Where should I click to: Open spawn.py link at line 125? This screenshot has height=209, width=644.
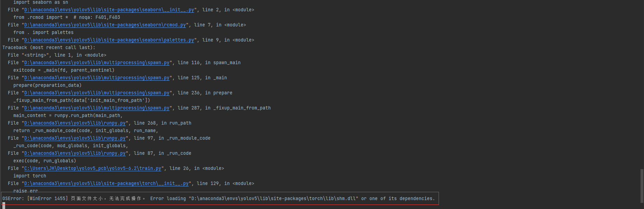point(97,78)
